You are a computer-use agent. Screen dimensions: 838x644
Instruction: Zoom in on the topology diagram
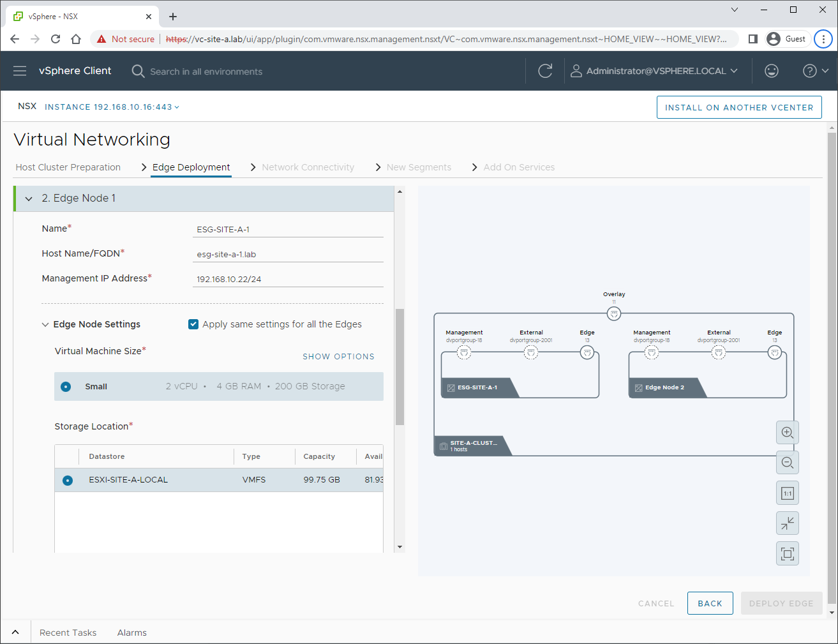point(788,433)
